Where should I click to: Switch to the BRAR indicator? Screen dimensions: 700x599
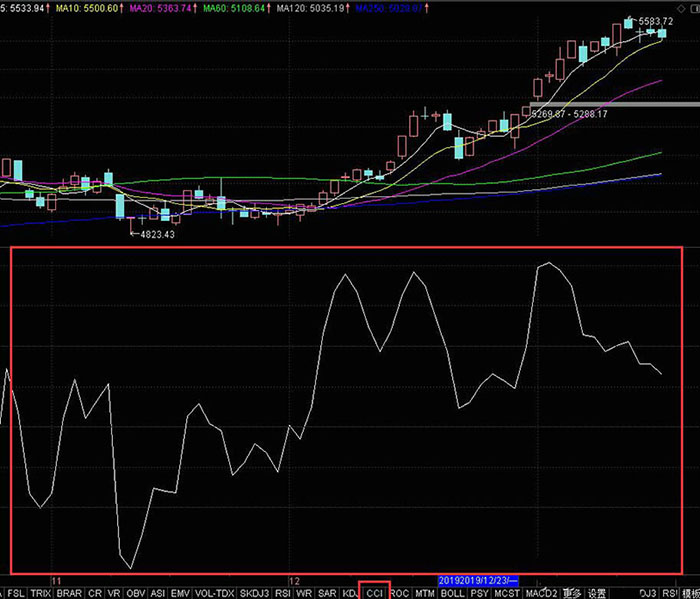click(x=69, y=593)
